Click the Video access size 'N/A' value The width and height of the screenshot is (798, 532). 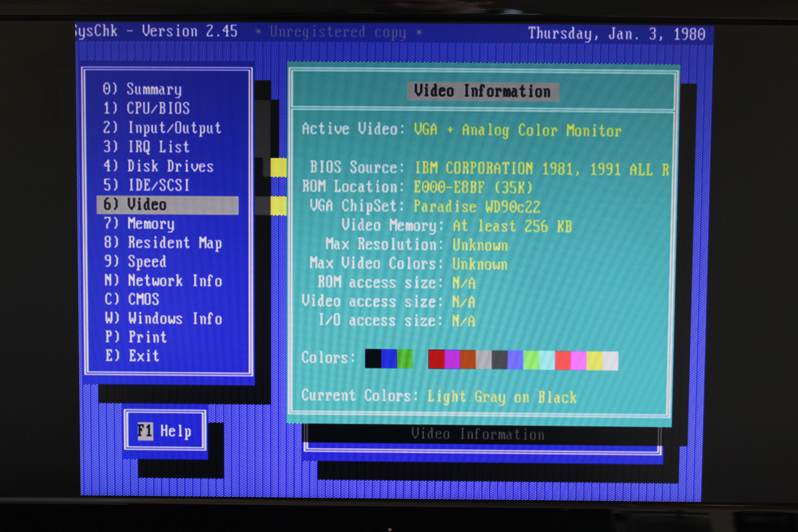click(x=464, y=302)
